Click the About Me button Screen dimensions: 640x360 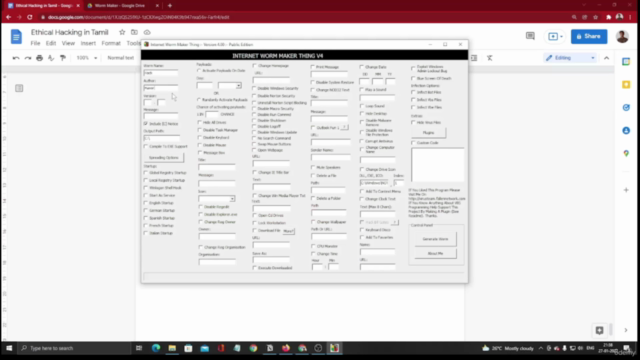(436, 253)
